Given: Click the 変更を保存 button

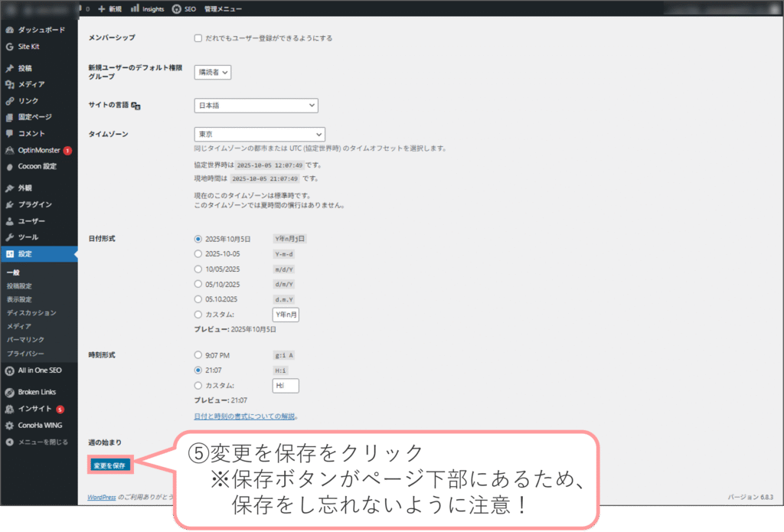Looking at the screenshot, I should (x=111, y=465).
